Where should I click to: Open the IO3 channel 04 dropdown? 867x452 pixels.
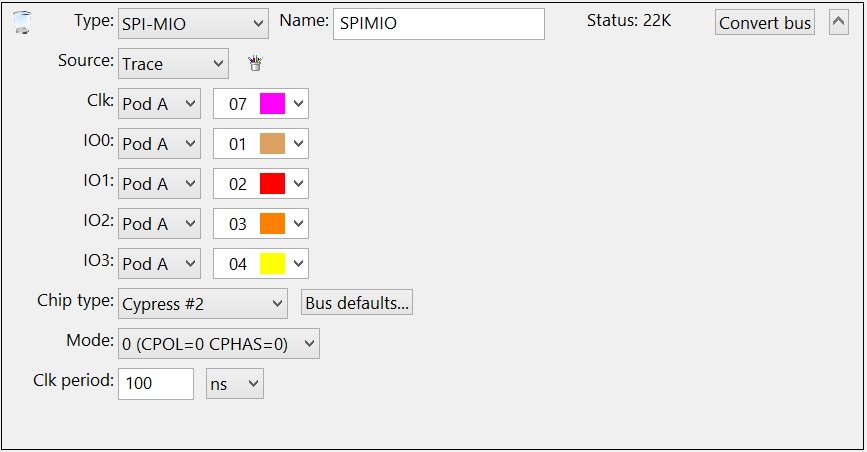tap(261, 263)
